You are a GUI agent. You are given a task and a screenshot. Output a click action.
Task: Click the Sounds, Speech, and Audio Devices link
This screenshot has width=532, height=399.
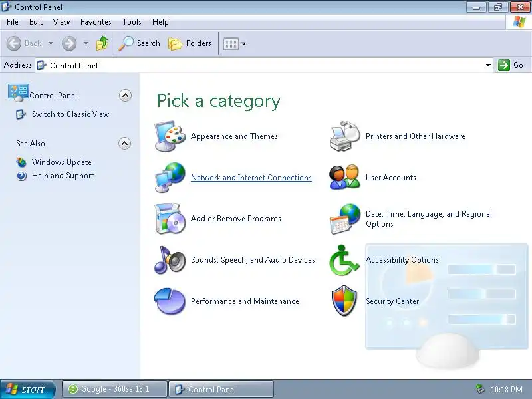(x=253, y=260)
